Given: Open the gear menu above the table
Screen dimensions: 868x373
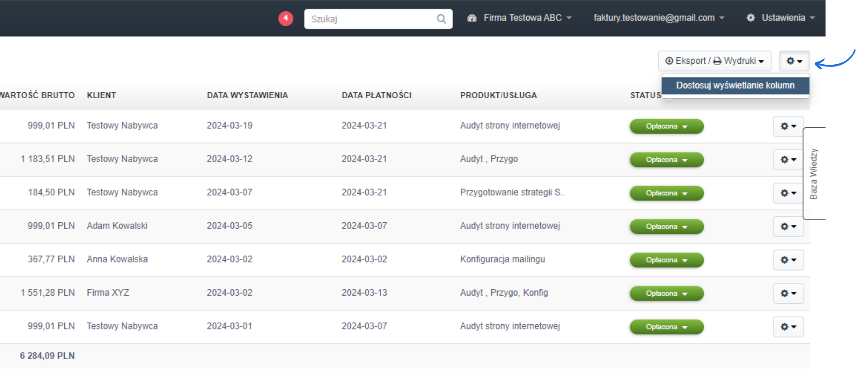Looking at the screenshot, I should tap(794, 61).
